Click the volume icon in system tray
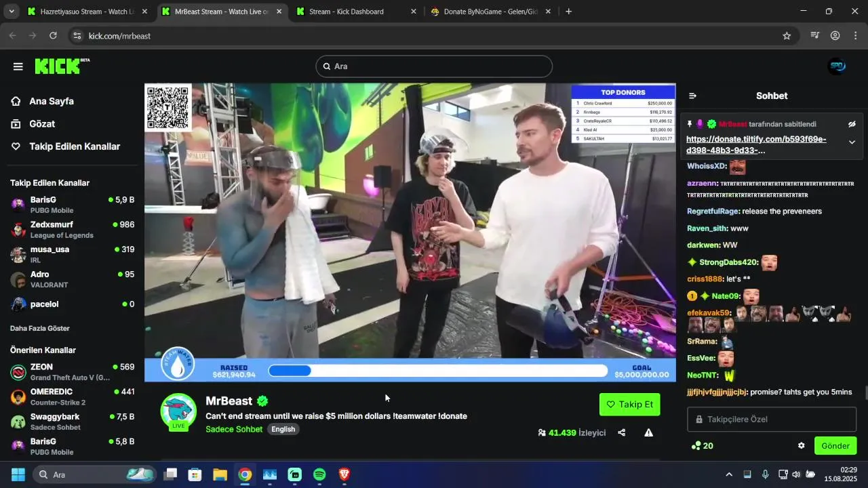Image resolution: width=868 pixels, height=488 pixels. [x=796, y=474]
